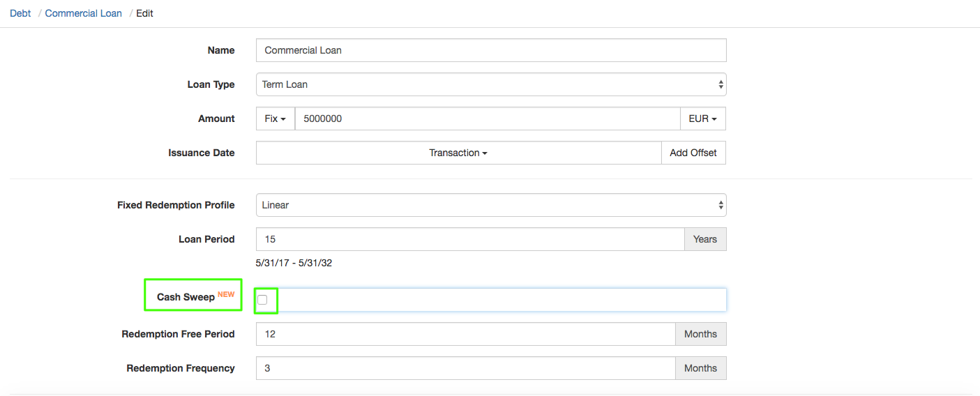Click the Fixed Redemption Profile label
Viewport: 980px width, 396px height.
point(176,205)
